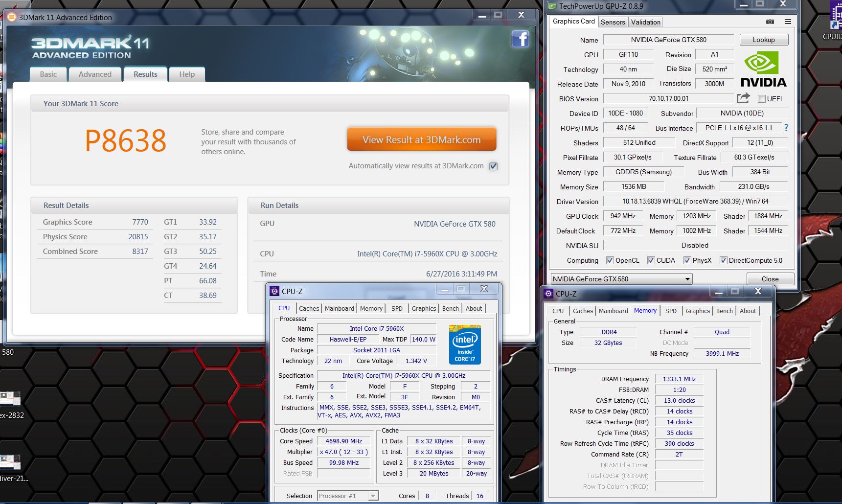This screenshot has width=842, height=504.
Task: Click View Result at 3DMark.com button
Action: click(x=422, y=139)
